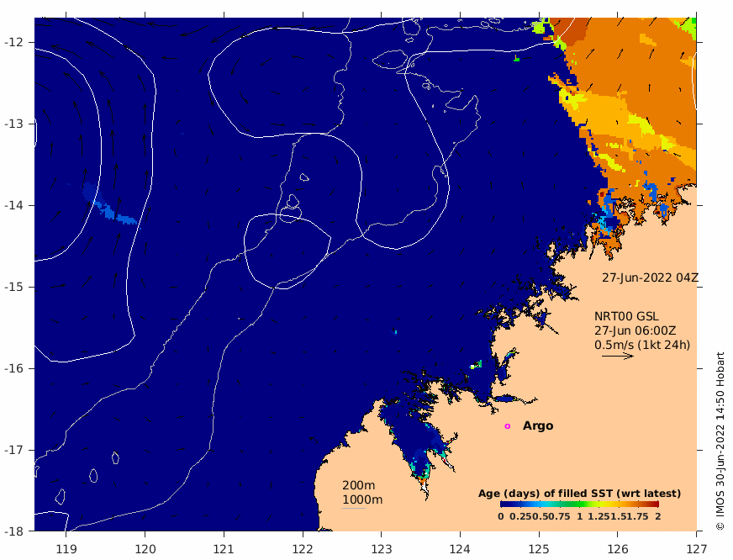Click the bold Argo legend label
Screen dimensions: 733x560
(x=538, y=425)
